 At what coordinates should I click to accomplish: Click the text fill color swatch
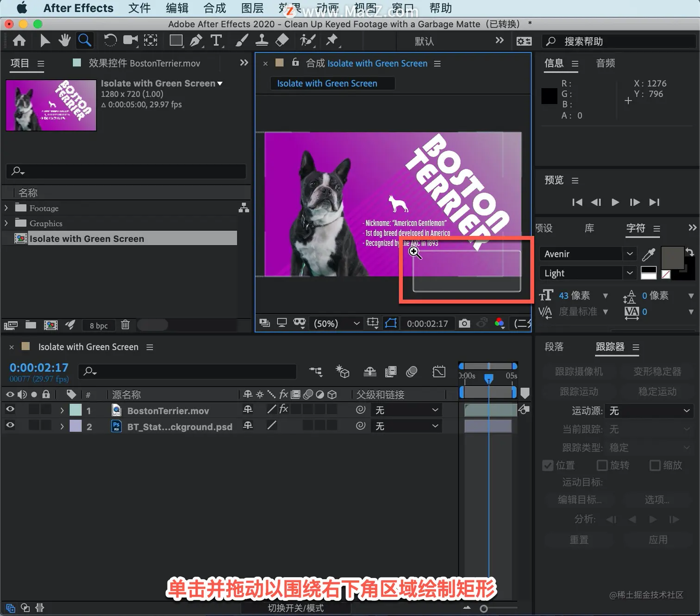pos(672,258)
